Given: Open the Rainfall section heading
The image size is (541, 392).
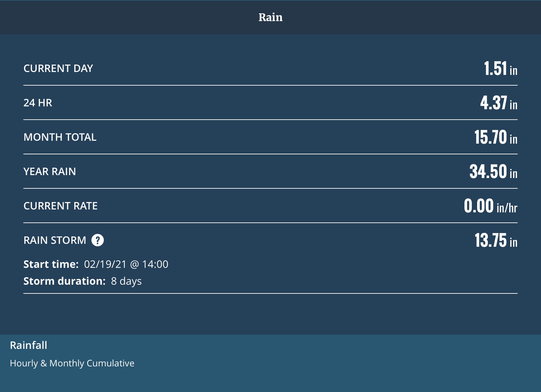Looking at the screenshot, I should tap(29, 345).
